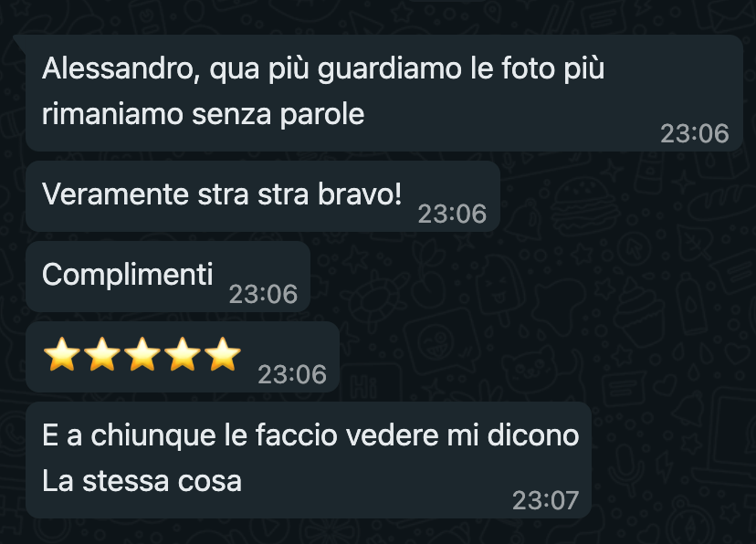Click the word "dicono" in the last message
The image size is (756, 544).
533,435
